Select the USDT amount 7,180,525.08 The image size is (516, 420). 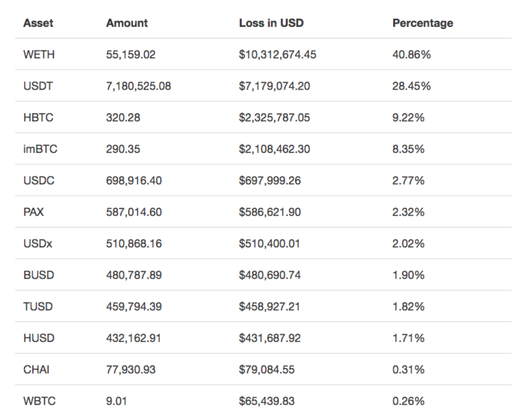138,86
